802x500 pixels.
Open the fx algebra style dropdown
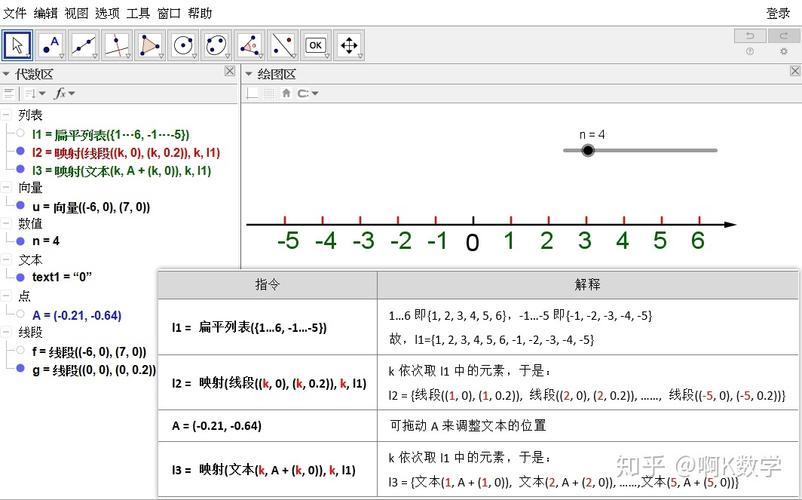click(x=64, y=93)
